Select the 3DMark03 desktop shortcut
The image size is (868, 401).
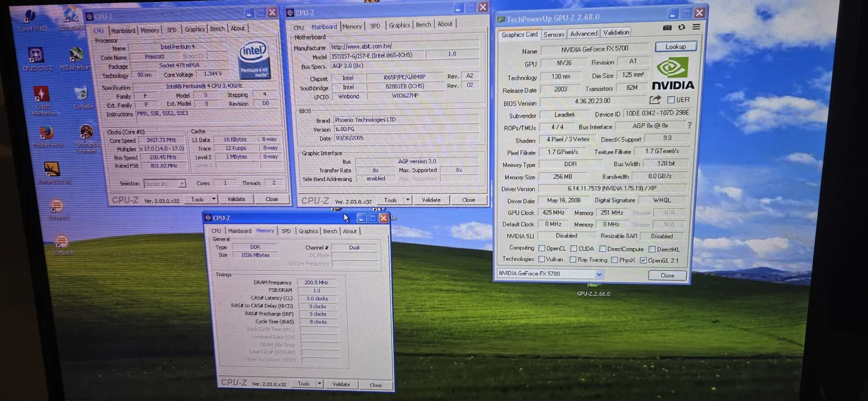58,209
